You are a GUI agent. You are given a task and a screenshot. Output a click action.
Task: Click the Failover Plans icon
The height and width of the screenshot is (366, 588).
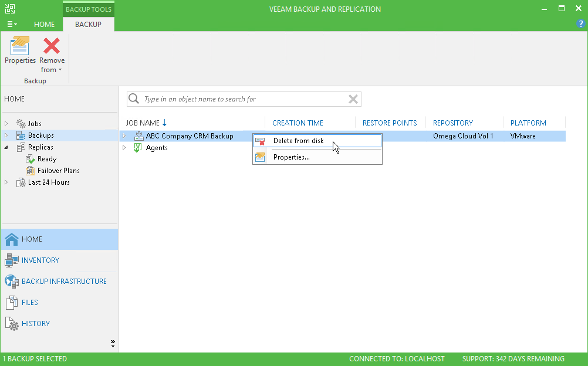31,171
